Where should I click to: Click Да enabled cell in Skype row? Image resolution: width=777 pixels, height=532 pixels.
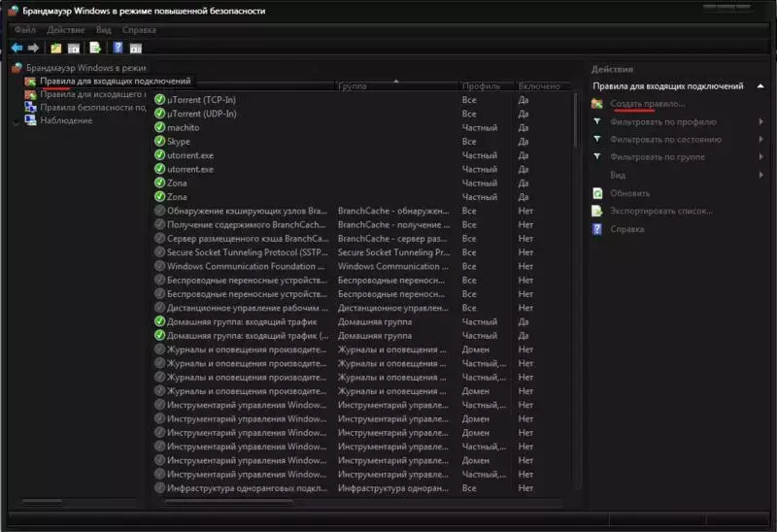[524, 141]
